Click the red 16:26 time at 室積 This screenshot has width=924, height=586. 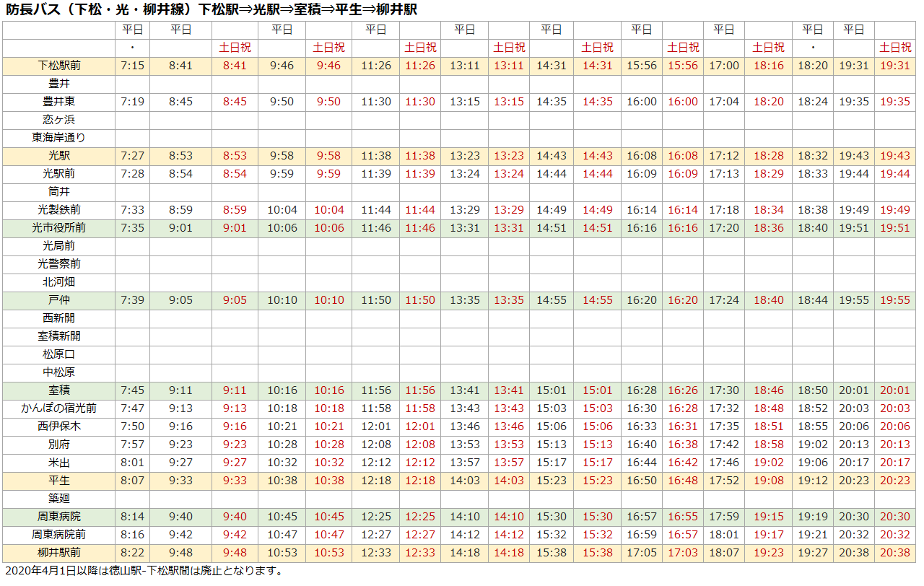click(x=683, y=390)
